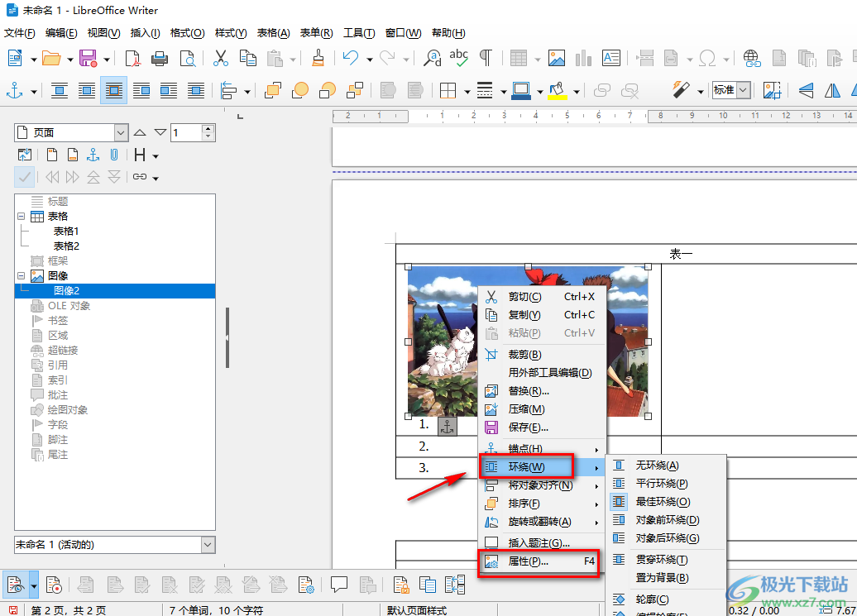This screenshot has width=857, height=616.
Task: Select 平行环绕(P) wrap option
Action: pyautogui.click(x=667, y=484)
